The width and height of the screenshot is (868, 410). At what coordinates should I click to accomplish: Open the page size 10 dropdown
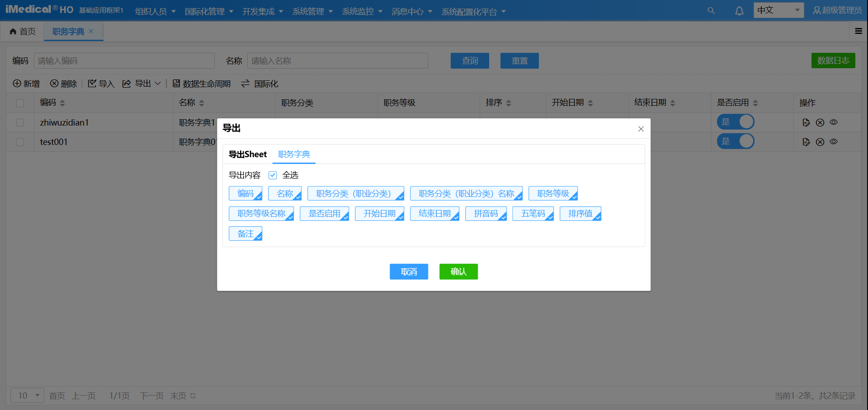[28, 396]
